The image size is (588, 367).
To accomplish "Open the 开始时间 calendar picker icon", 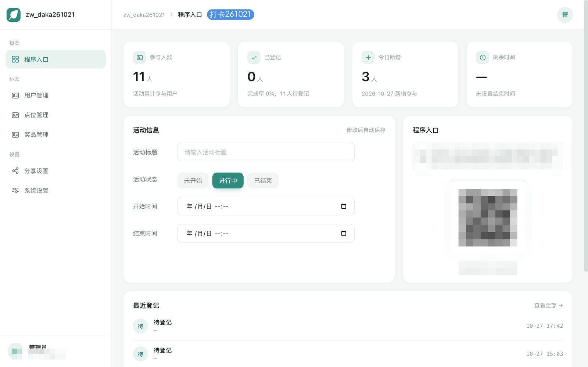I will coord(344,206).
